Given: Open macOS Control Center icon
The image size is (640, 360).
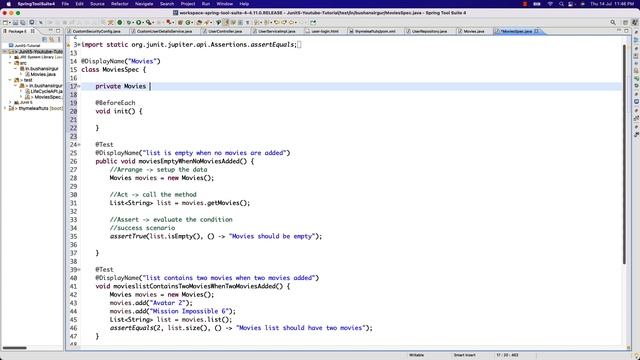Looking at the screenshot, I should coord(571,4).
